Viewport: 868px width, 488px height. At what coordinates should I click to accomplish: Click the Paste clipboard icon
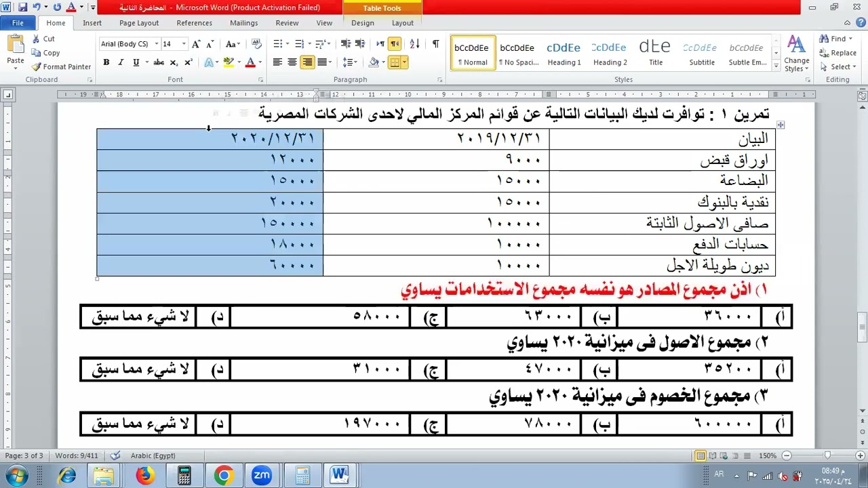(15, 45)
